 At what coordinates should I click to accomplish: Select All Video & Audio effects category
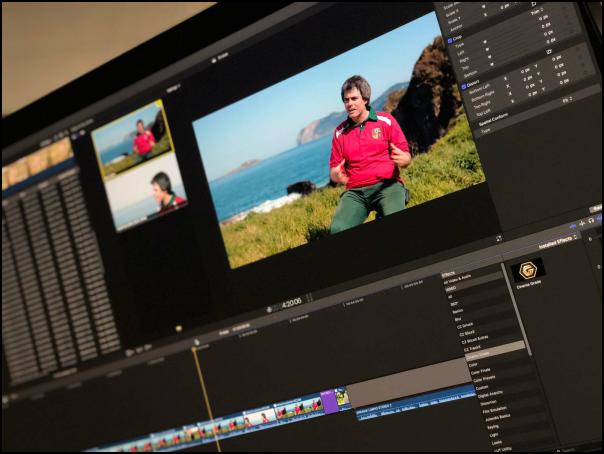pos(458,280)
